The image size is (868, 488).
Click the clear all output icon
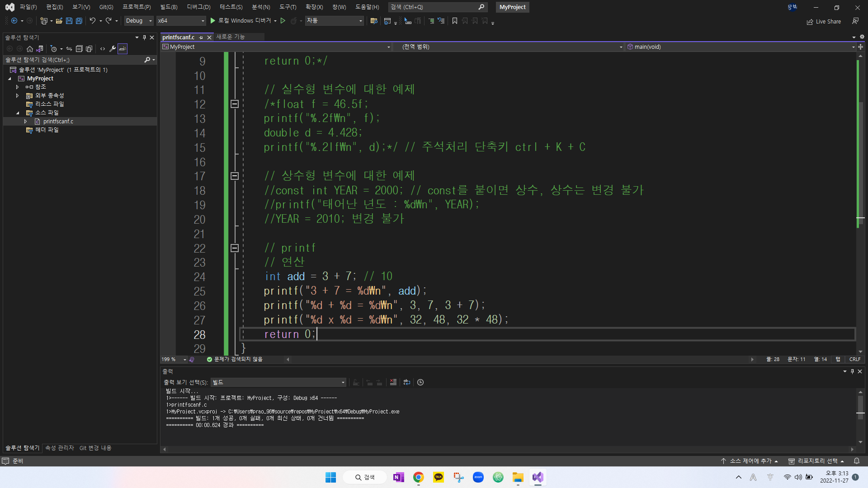pyautogui.click(x=393, y=382)
